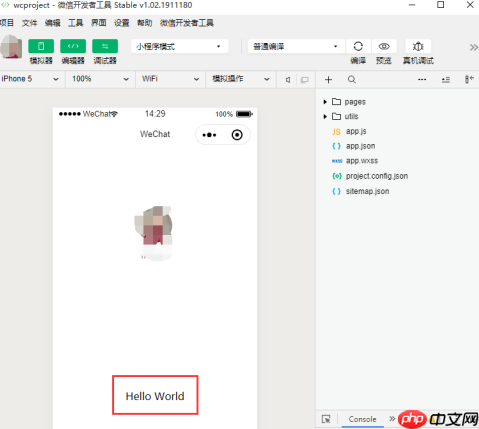The height and width of the screenshot is (429, 479).
Task: Click the 真机调试 remote debug bug icon
Action: [x=418, y=46]
